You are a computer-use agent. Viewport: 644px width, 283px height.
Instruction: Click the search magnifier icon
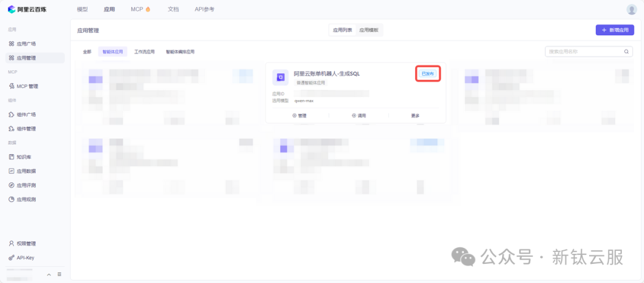626,52
